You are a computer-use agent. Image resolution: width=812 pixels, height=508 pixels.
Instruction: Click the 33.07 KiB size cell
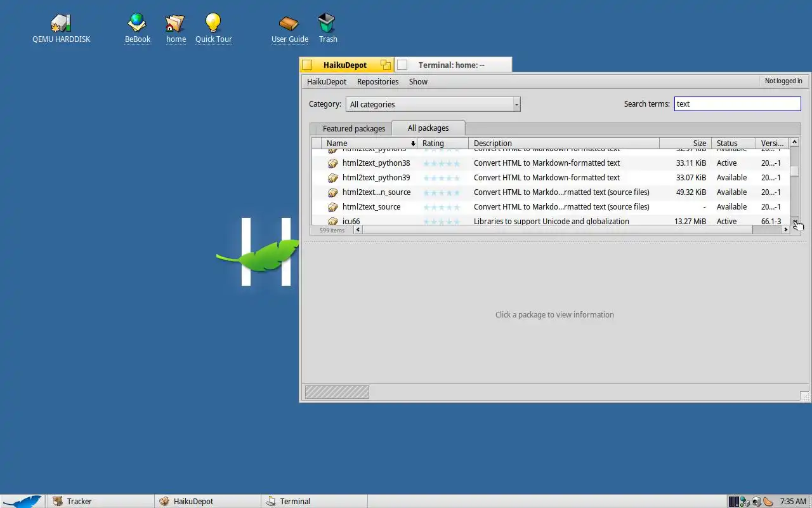tap(691, 178)
